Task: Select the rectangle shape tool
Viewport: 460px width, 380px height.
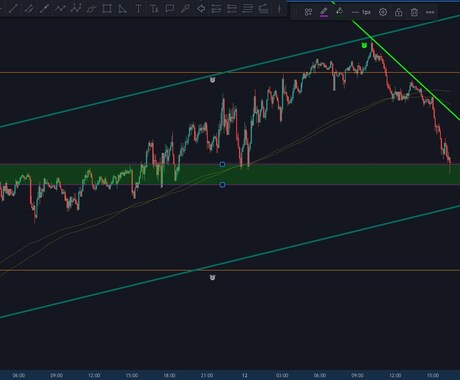Action: pos(107,9)
